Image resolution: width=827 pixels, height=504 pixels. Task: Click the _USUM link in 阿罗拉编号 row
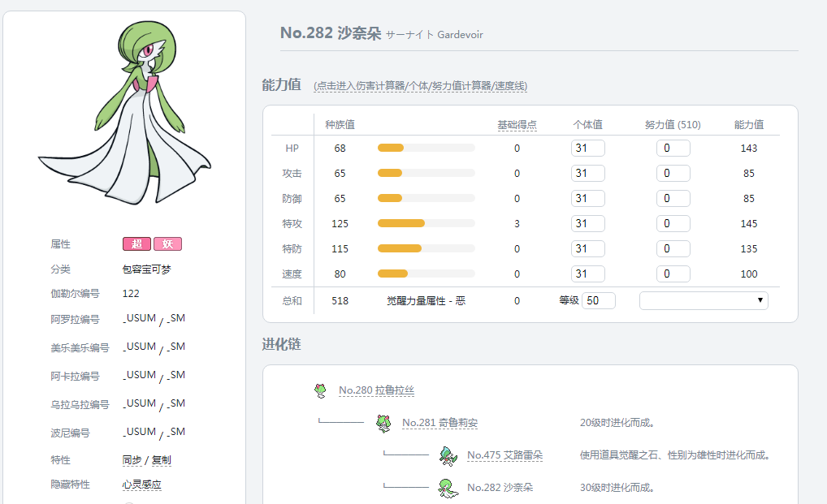click(x=140, y=318)
